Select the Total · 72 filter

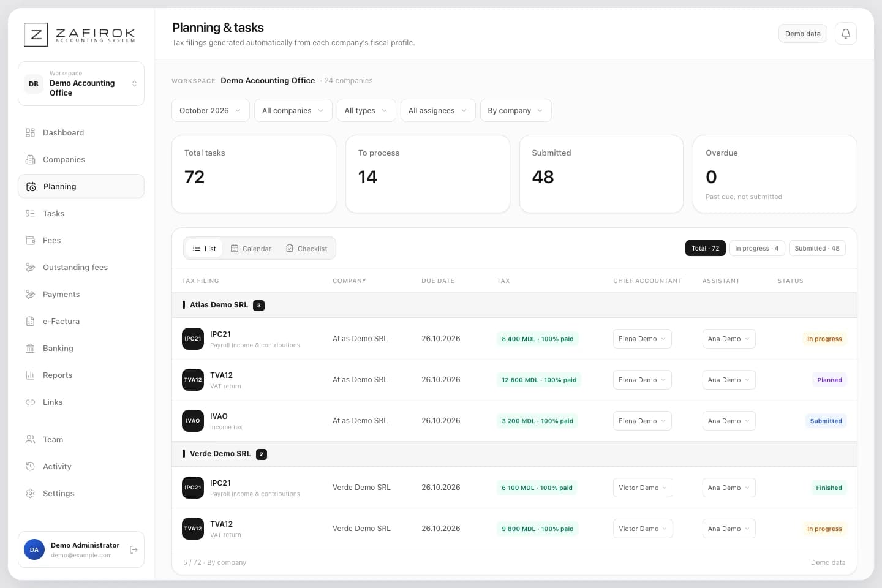pyautogui.click(x=706, y=248)
